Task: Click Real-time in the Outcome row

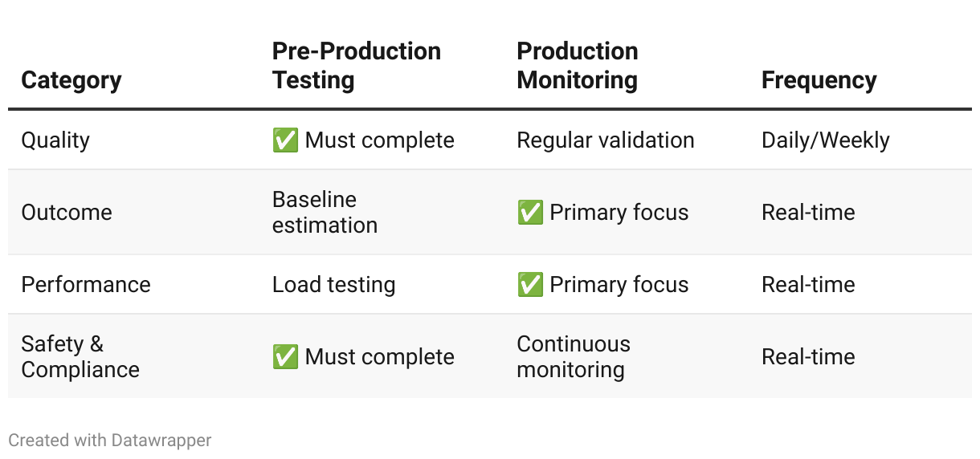Action: [807, 213]
